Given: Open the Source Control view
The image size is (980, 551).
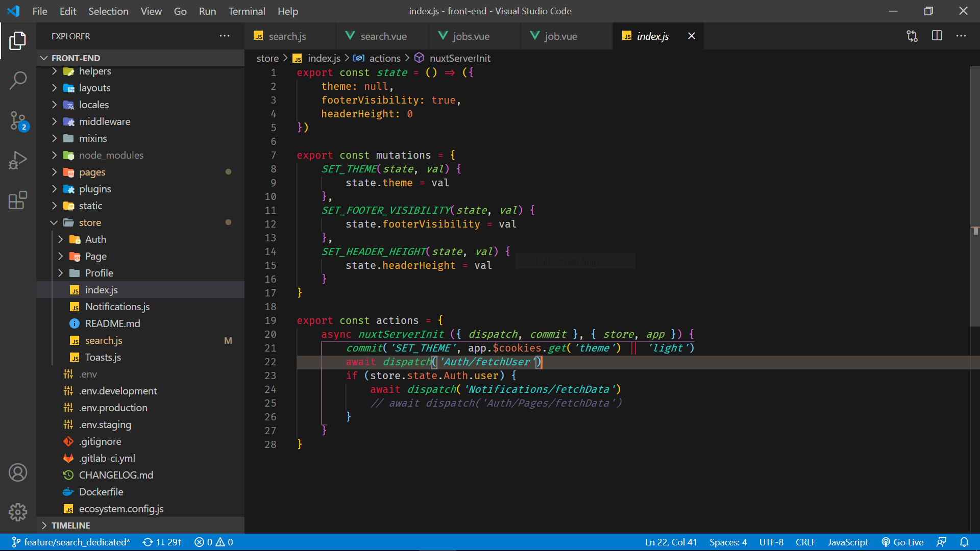Looking at the screenshot, I should 18,121.
